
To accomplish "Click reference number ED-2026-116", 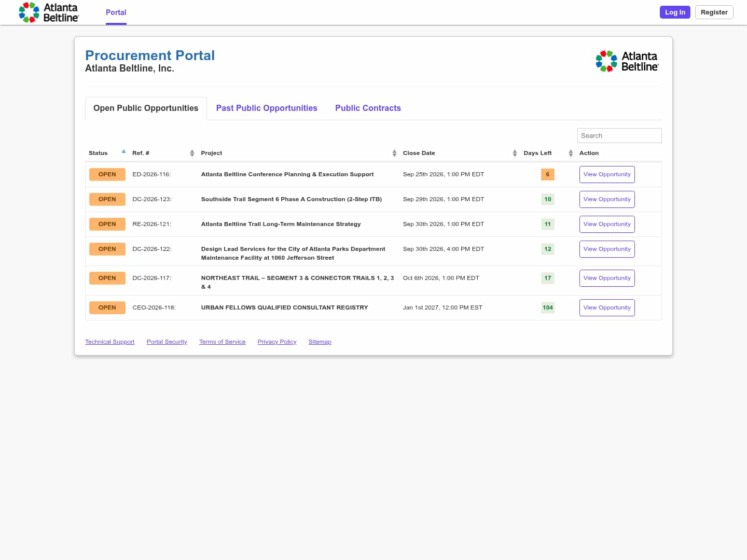I will click(x=151, y=175).
